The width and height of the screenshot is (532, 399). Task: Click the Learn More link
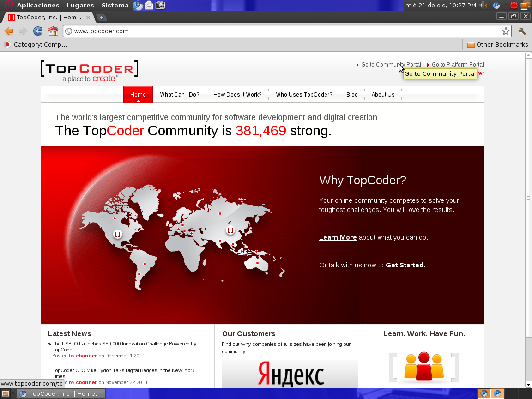(x=338, y=237)
